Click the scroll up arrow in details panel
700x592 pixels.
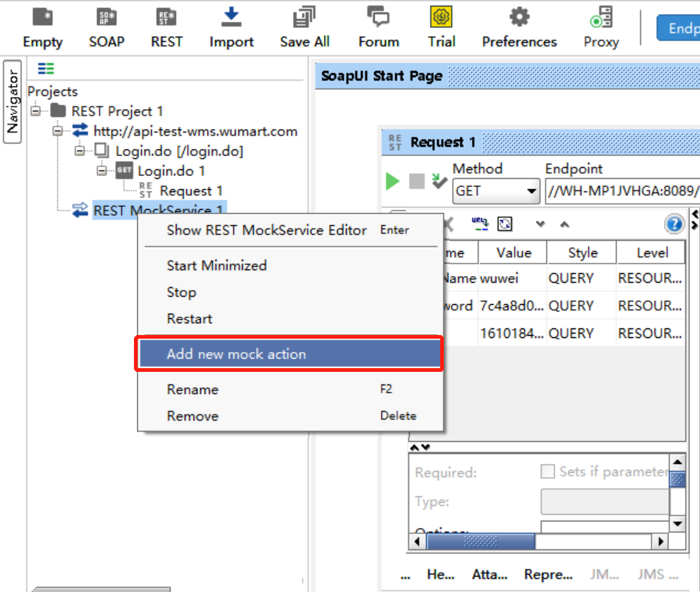tap(677, 462)
